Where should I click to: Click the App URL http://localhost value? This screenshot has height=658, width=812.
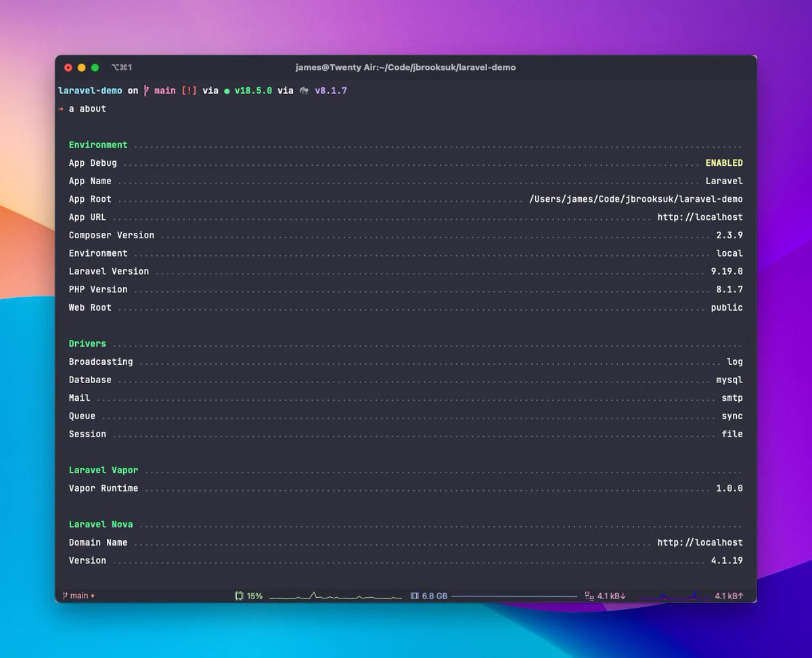click(x=700, y=217)
